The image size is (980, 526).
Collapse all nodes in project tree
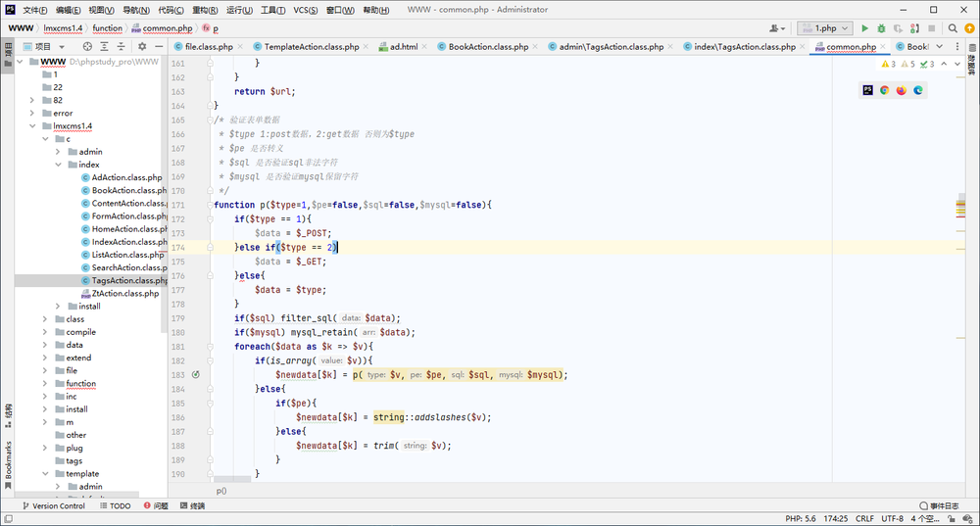(122, 46)
